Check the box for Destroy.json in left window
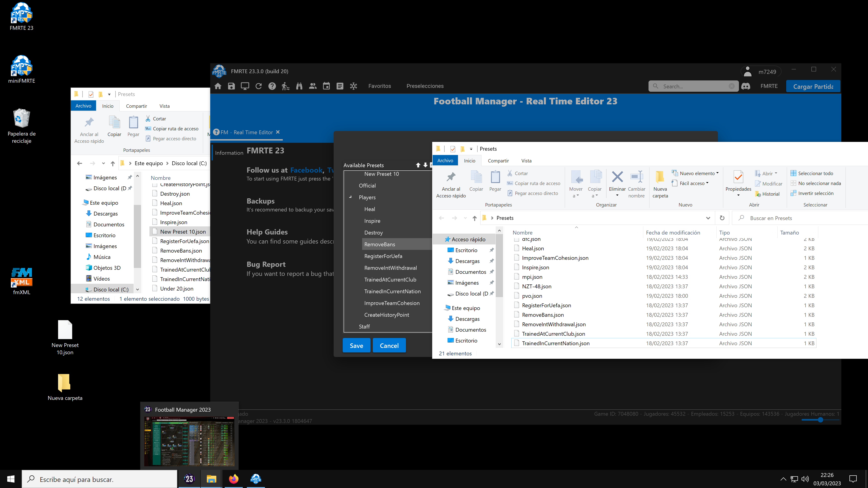Image resolution: width=868 pixels, height=488 pixels. pos(155,194)
